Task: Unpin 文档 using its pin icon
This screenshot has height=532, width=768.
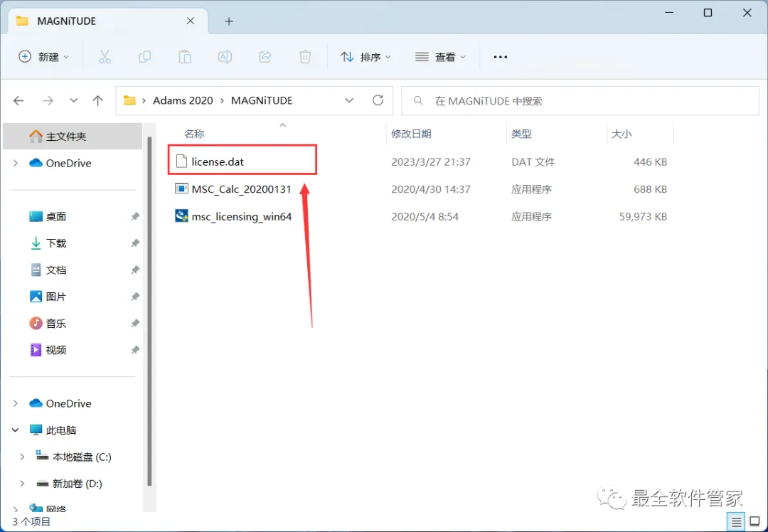Action: [x=135, y=270]
